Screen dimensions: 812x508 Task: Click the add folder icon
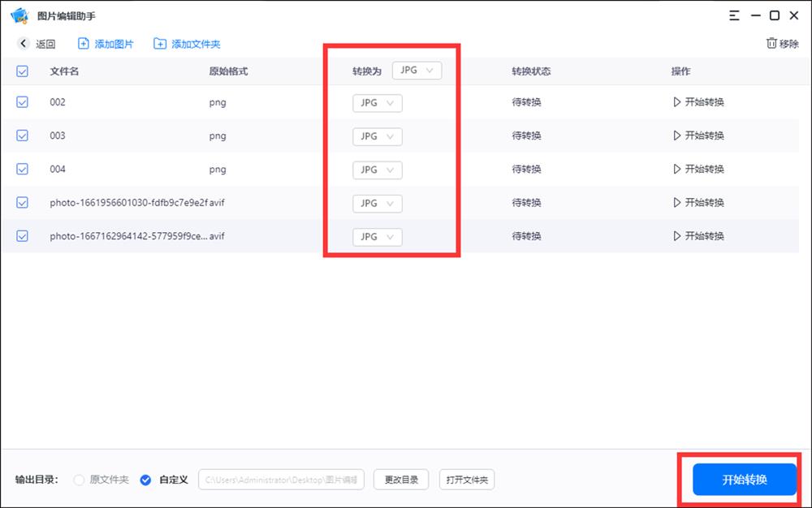[160, 44]
